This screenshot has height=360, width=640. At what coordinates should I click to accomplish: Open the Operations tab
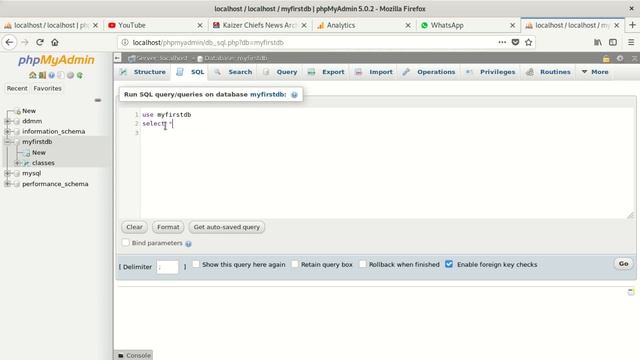[x=429, y=72]
